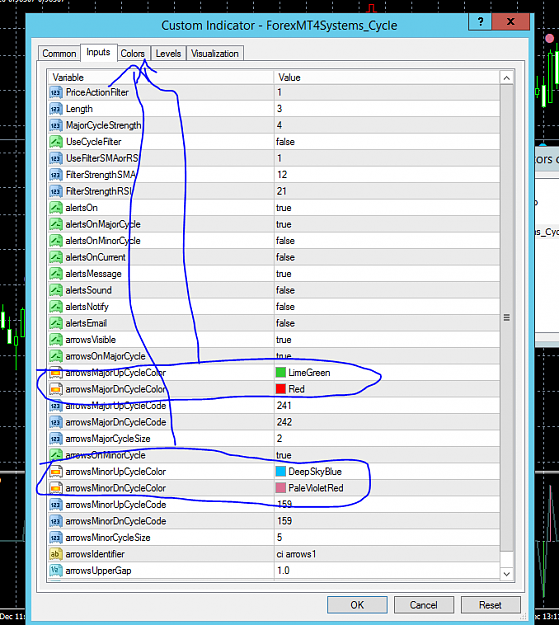Click the scrollbar down arrow

[506, 574]
